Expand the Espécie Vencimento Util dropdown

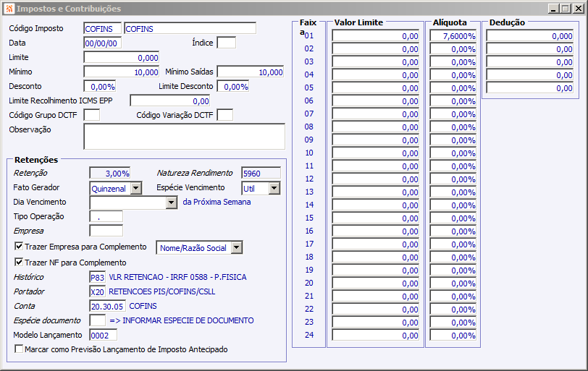274,188
